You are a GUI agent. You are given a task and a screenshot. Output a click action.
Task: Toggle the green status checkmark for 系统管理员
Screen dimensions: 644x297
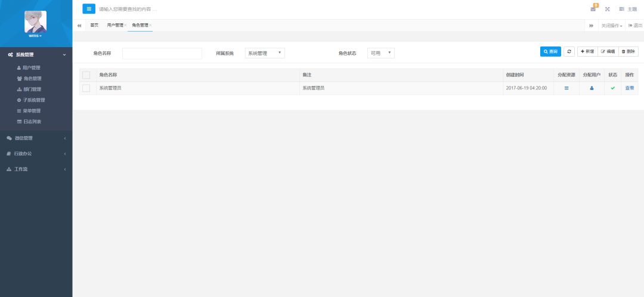coord(613,88)
